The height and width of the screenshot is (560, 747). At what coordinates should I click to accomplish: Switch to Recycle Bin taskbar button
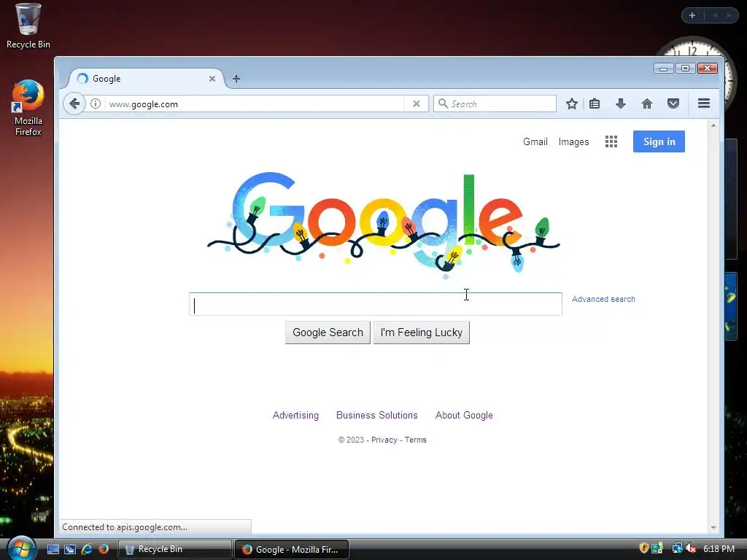[174, 550]
